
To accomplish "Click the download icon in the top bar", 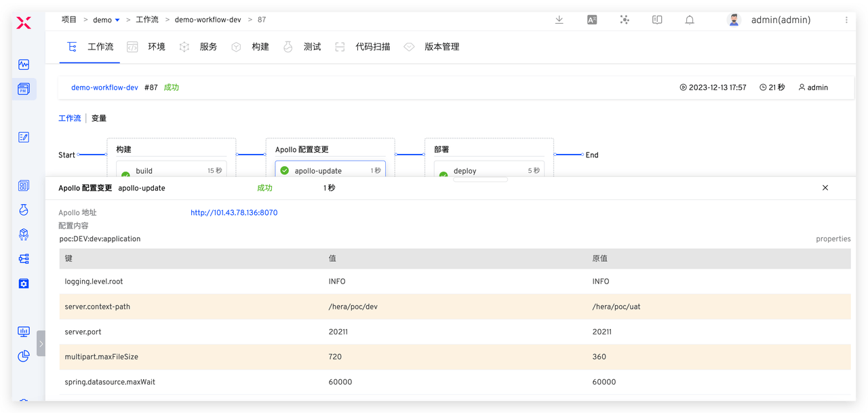I will click(x=559, y=20).
